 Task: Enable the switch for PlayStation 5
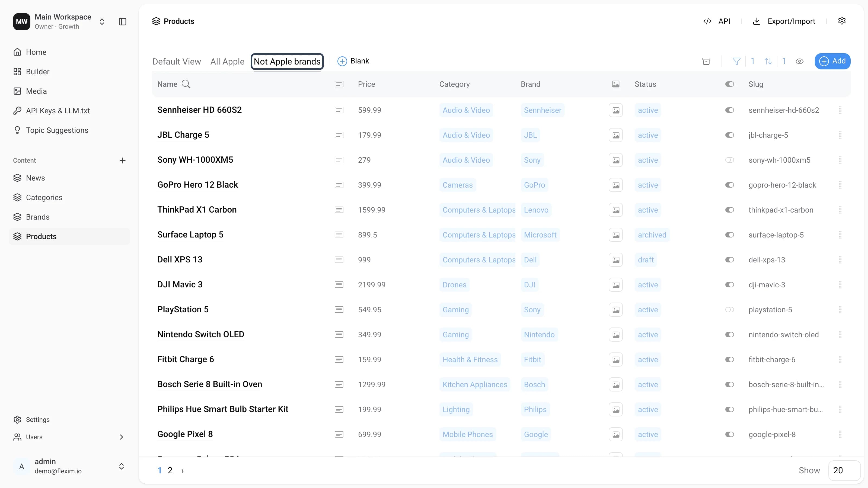[729, 310]
